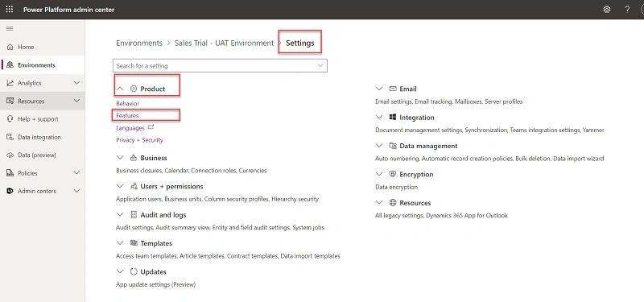Click the Business building icon
Viewport: 644px width, 302px height.
[134, 158]
